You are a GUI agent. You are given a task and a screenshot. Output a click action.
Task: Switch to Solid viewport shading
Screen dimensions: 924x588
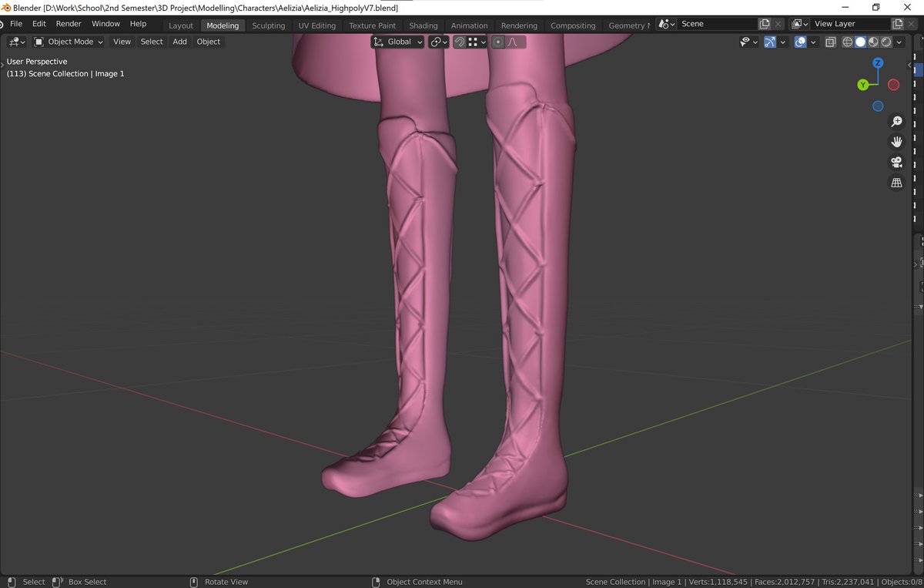(861, 42)
